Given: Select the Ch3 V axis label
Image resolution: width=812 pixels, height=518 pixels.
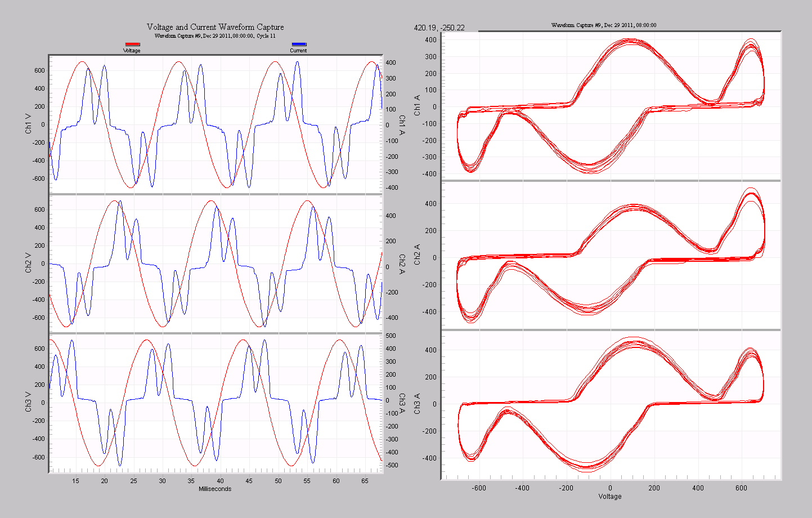Looking at the screenshot, I should [x=28, y=401].
